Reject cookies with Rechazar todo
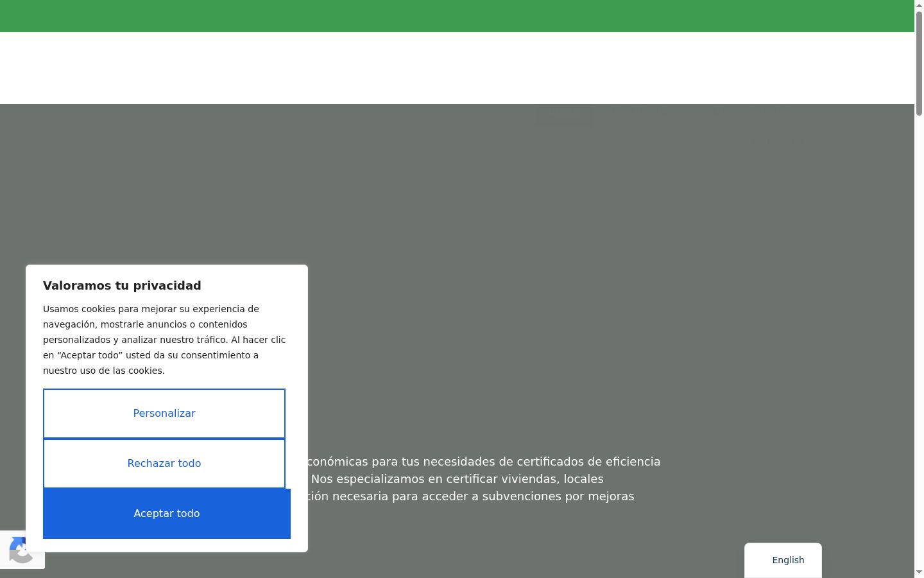The height and width of the screenshot is (578, 924). [x=164, y=464]
